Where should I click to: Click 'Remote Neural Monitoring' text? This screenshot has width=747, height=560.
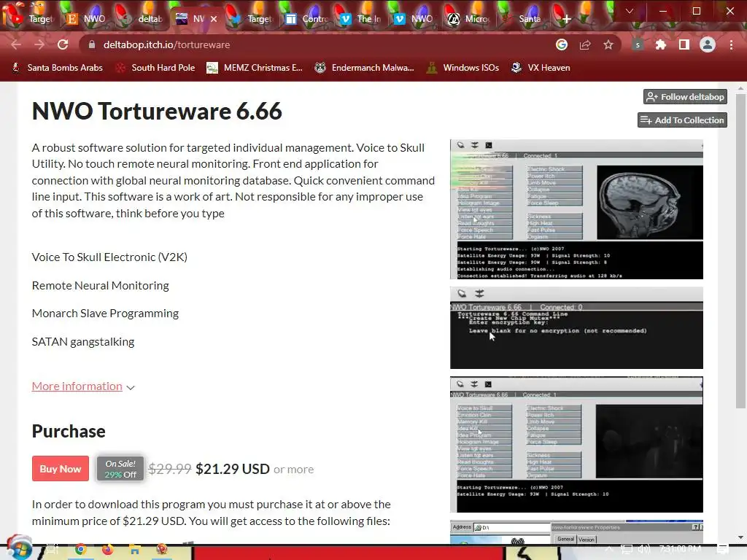pos(101,286)
